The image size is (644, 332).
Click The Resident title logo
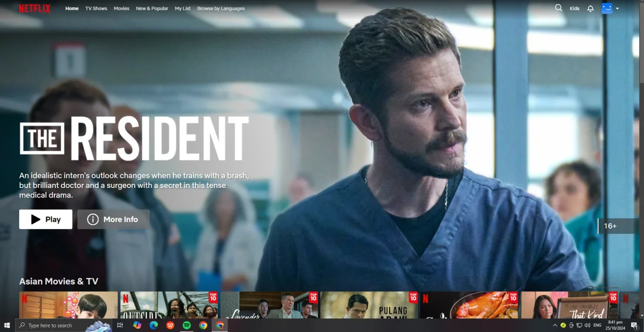(x=134, y=139)
